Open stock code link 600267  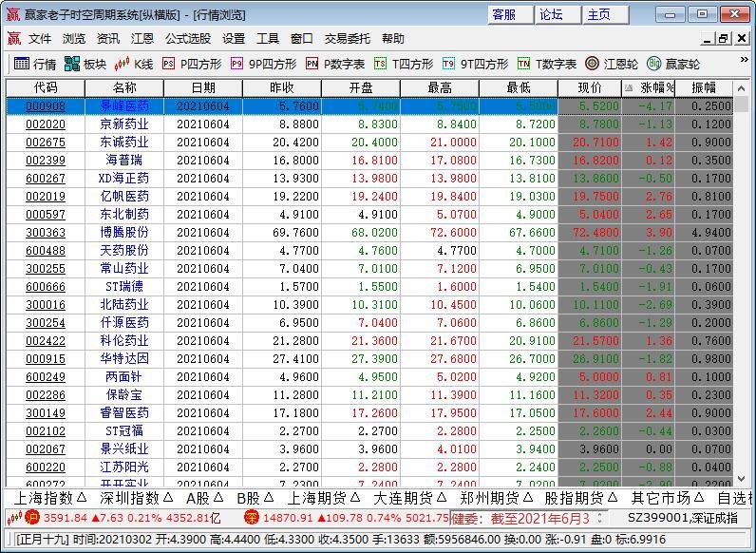[x=46, y=179]
